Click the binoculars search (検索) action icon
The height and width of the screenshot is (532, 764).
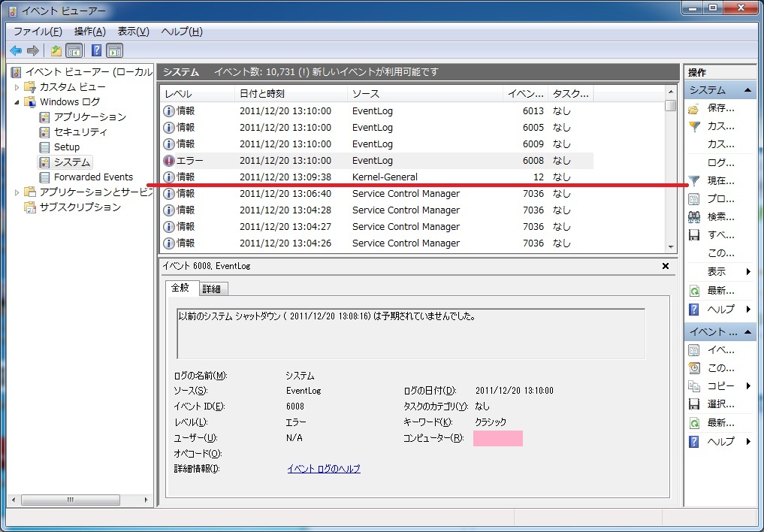coord(694,217)
